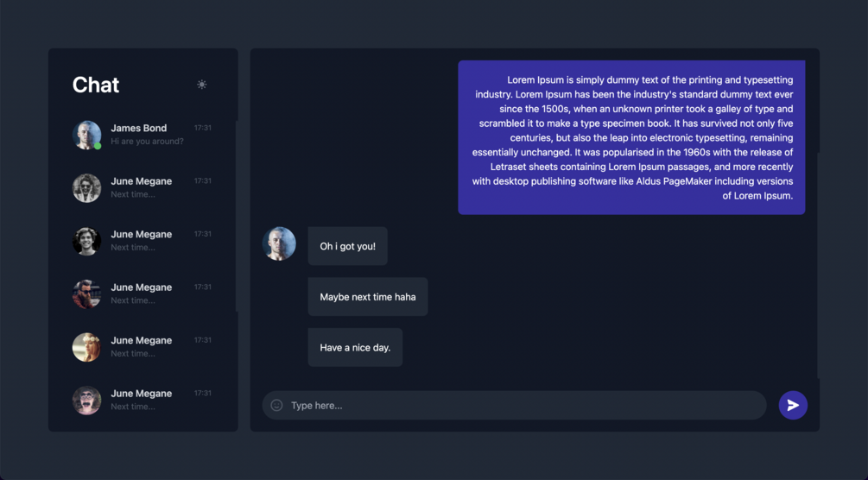Click the chat list sidebar scrollbar

tap(237, 216)
